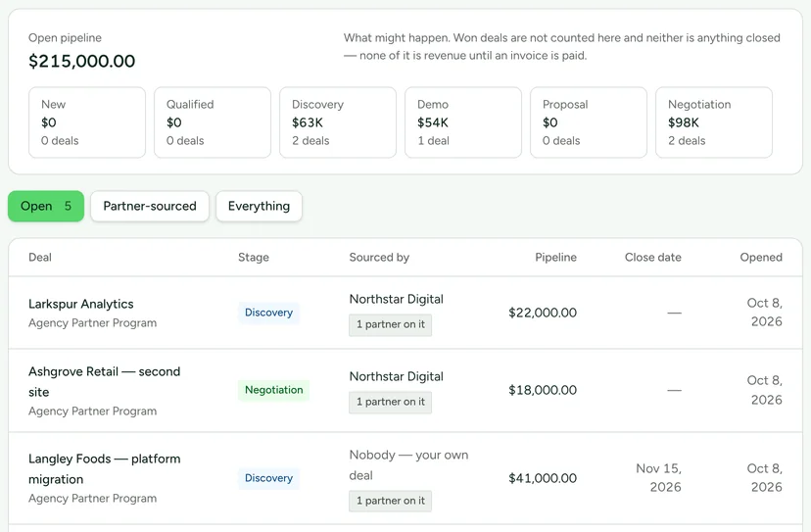Click the Close date column header
Viewport: 811px width, 532px height.
point(652,258)
